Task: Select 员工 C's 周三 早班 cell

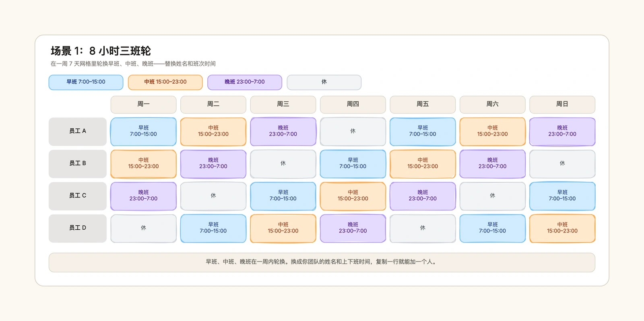Action: coord(283,196)
